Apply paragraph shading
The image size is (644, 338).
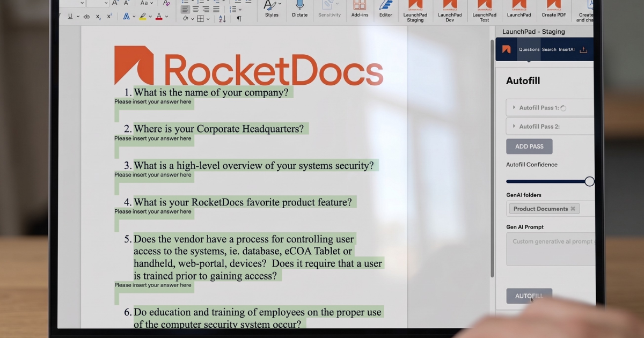tap(185, 19)
